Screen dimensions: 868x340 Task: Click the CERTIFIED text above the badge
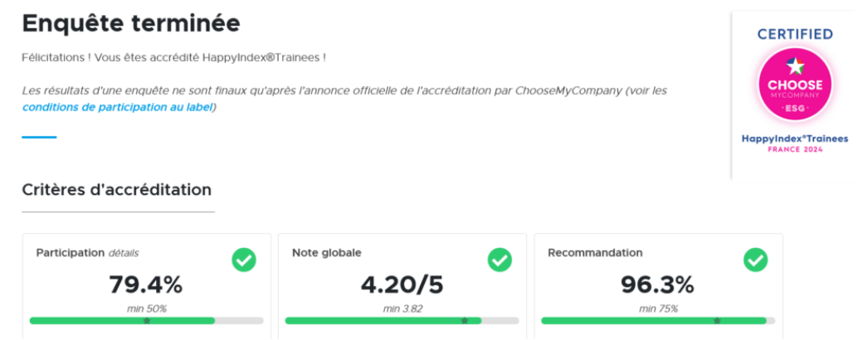click(x=794, y=35)
